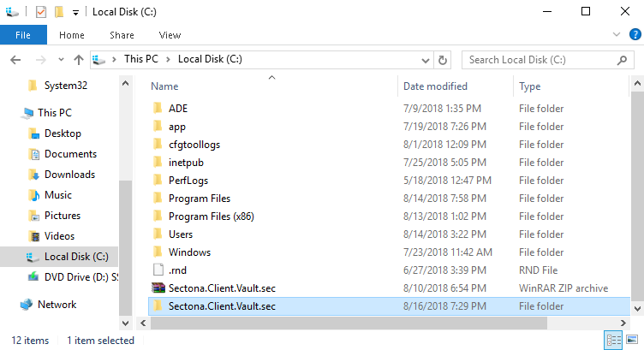Click the New Folder icon in title bar
Viewport: 644px width, 350px height.
point(58,12)
